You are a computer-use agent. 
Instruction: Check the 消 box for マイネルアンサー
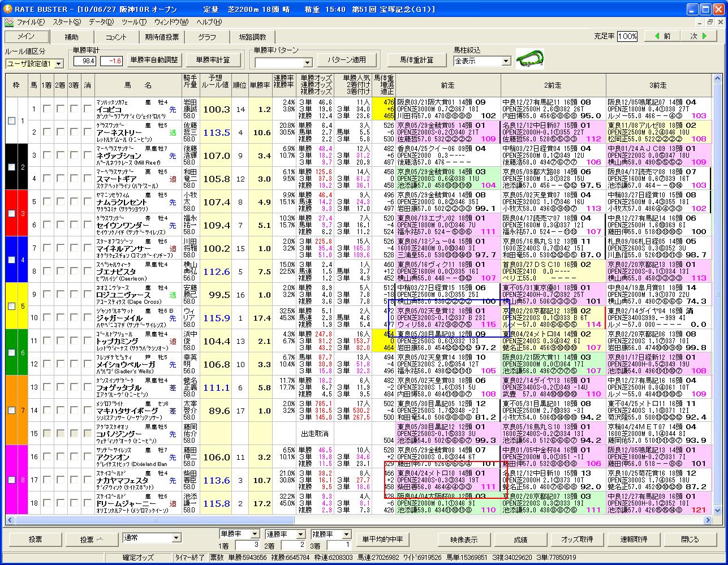point(87,248)
